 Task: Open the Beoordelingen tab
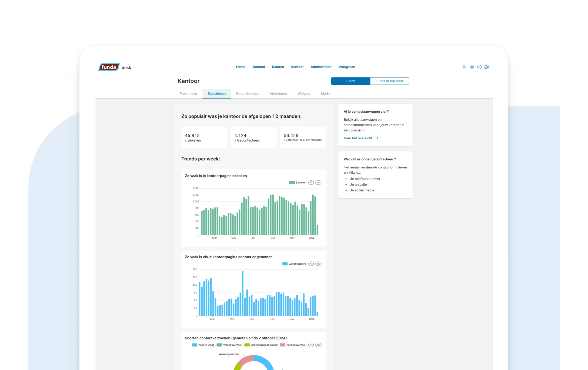click(248, 94)
